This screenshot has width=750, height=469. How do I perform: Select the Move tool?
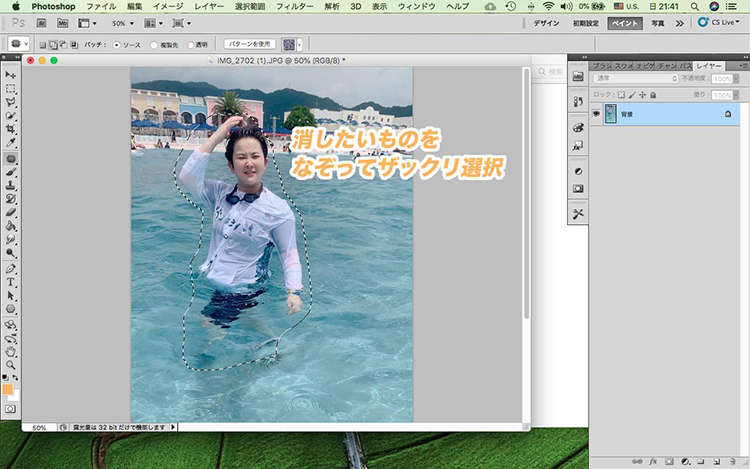click(11, 75)
